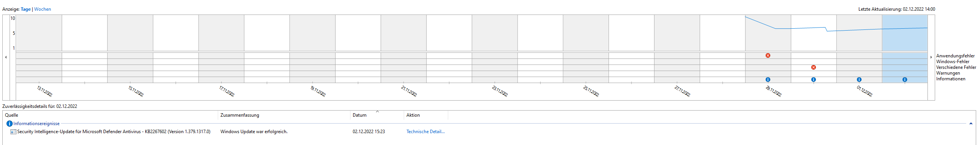This screenshot has height=145, width=980.
Task: Switch view to Tage
Action: [26, 9]
